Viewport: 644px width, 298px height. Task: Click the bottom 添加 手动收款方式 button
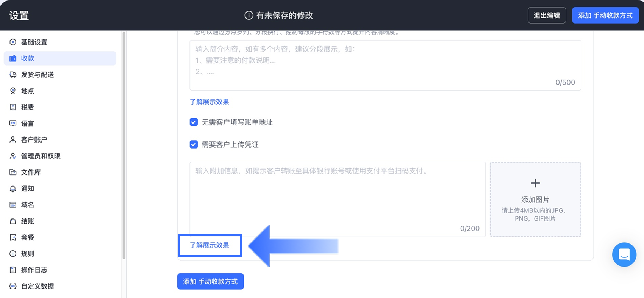coord(210,282)
